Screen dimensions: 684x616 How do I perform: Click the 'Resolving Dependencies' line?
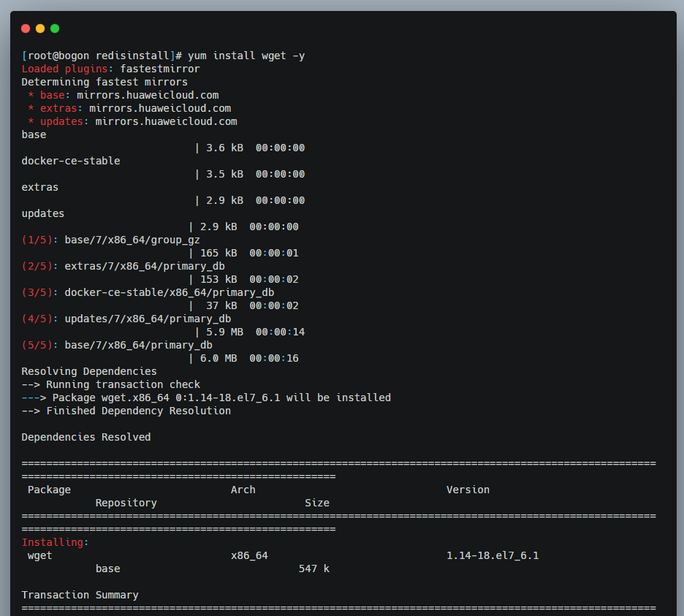(x=89, y=371)
